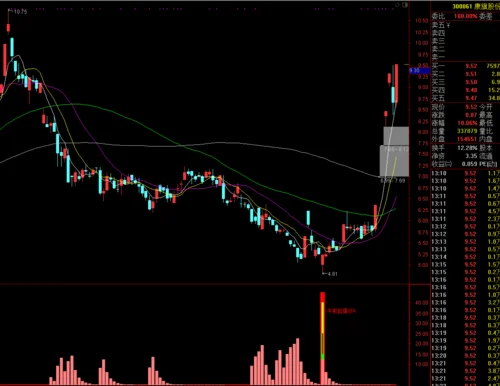Click the red annotation text beside the volume spike

coord(341,311)
